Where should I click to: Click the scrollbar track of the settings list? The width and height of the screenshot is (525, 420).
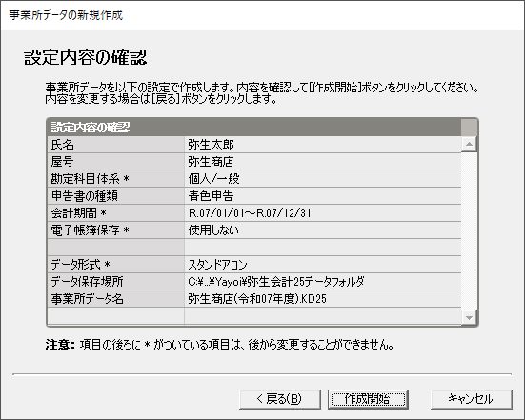[469, 230]
